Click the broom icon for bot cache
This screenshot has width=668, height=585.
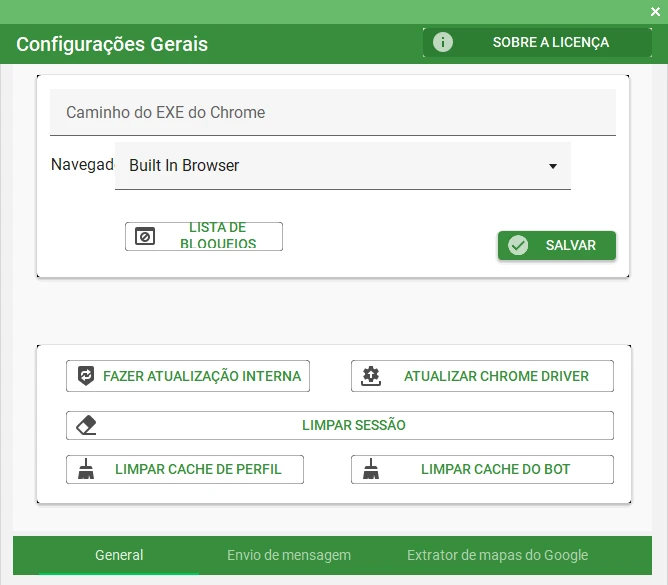[x=371, y=469]
